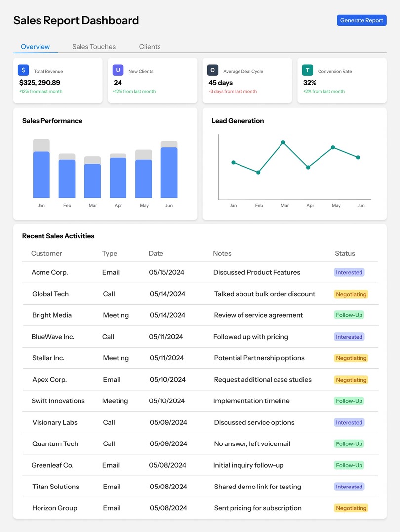Viewport: 400px width, 532px height.
Task: Click the Interested badge for Titan Solutions
Action: tap(349, 487)
